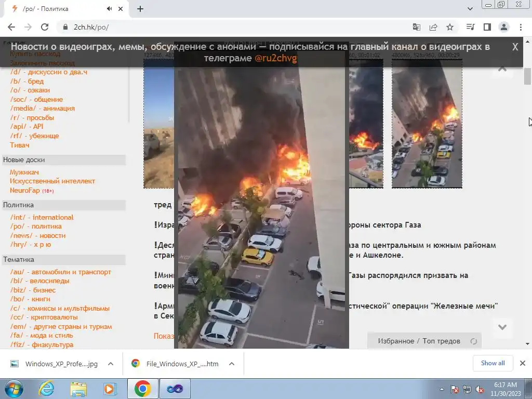Open the volume icon in system tray
532x399 pixels.
click(x=480, y=390)
